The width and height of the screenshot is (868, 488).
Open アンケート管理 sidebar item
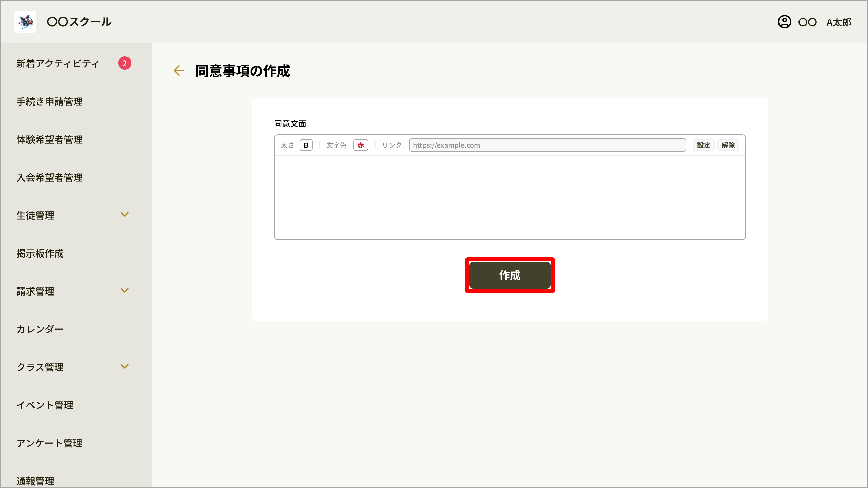[x=50, y=443]
